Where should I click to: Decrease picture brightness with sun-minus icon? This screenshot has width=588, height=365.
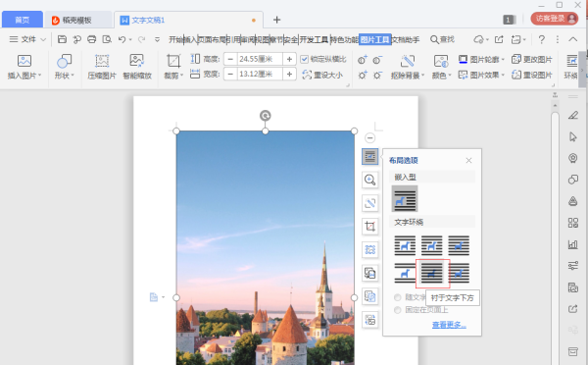[x=377, y=75]
